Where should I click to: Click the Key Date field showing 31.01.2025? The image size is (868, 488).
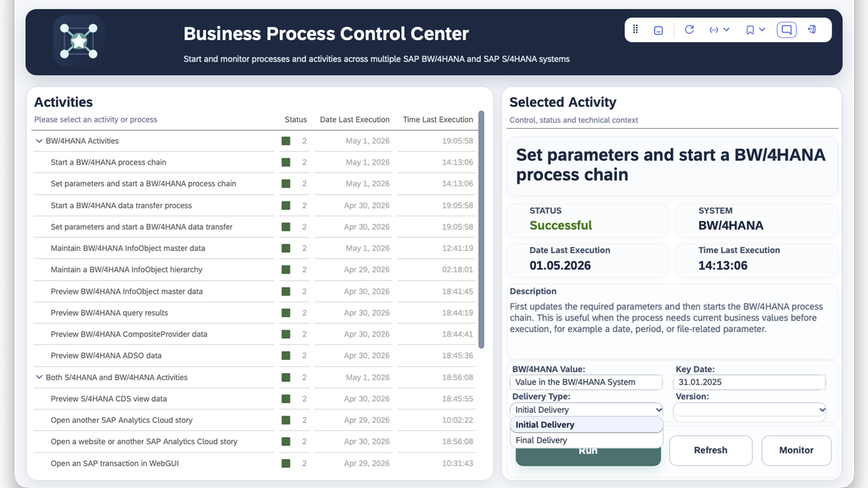tap(750, 382)
